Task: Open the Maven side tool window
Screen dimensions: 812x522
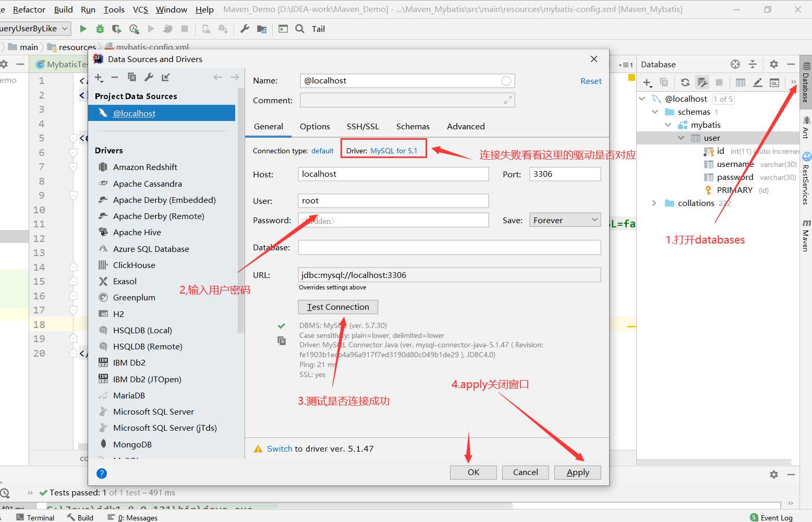Action: click(806, 236)
